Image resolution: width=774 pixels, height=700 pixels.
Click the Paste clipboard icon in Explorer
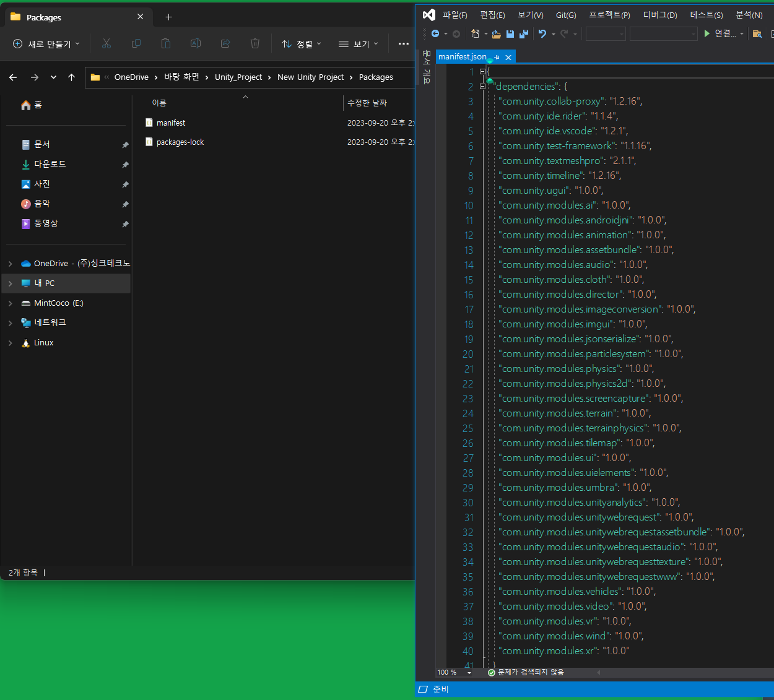point(166,43)
